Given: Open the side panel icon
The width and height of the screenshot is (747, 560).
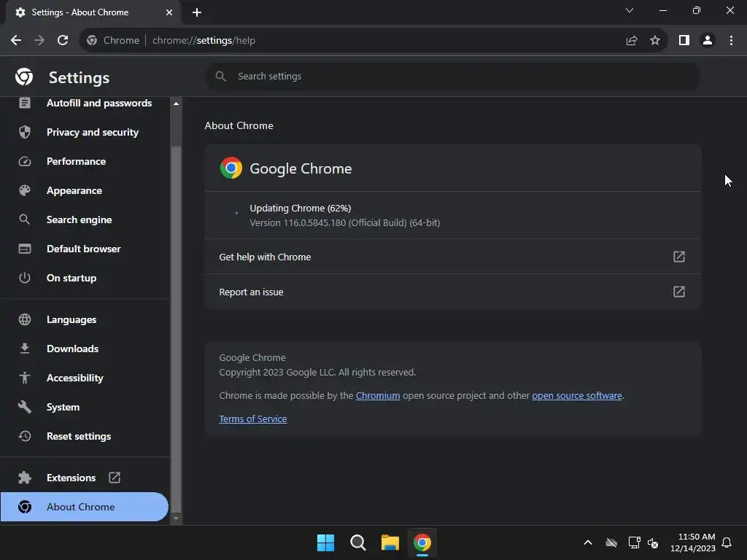Looking at the screenshot, I should [684, 41].
